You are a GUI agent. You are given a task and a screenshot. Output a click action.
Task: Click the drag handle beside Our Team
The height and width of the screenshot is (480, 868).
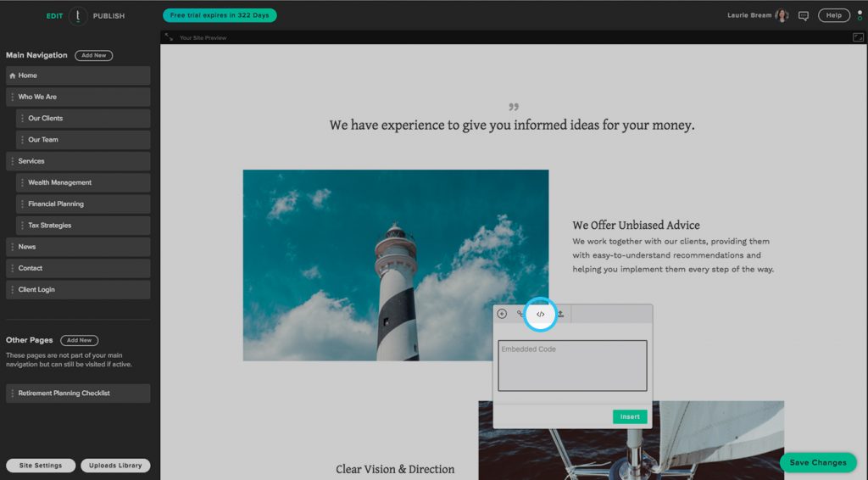pyautogui.click(x=22, y=140)
